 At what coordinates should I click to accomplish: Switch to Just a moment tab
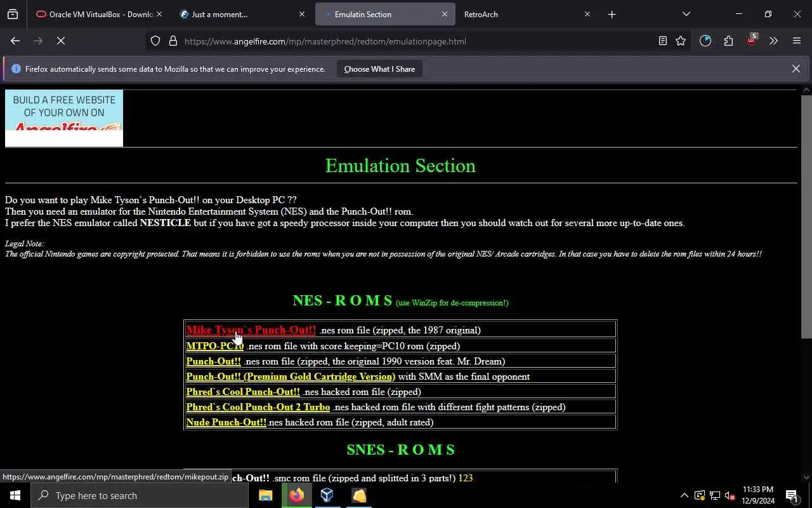(x=241, y=14)
